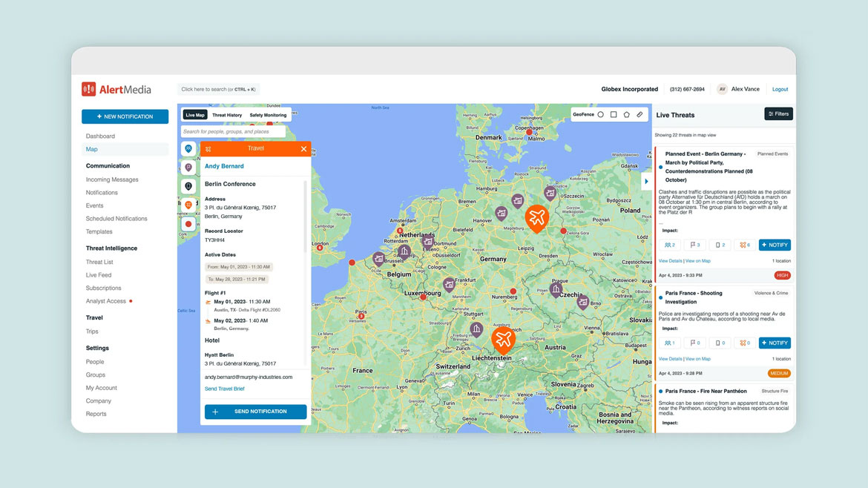Switch to the Threat History tab
Image resolution: width=868 pixels, height=488 pixels.
coord(227,115)
